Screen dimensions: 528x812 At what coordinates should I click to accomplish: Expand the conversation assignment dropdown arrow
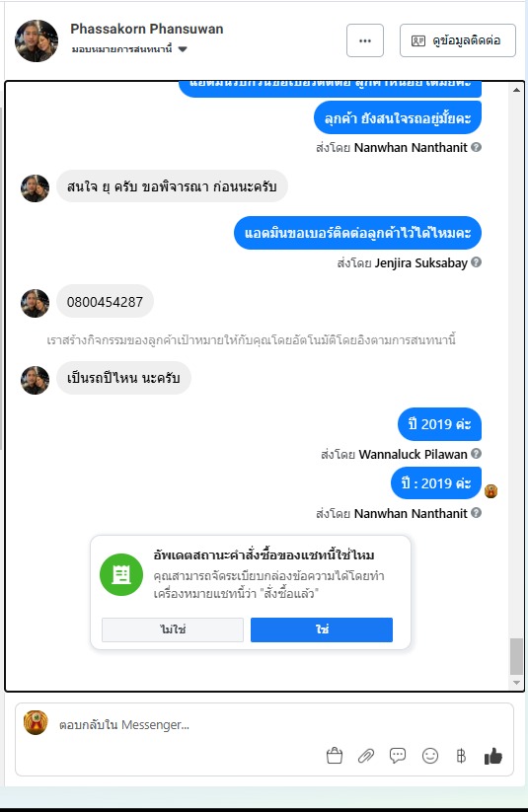pos(183,49)
